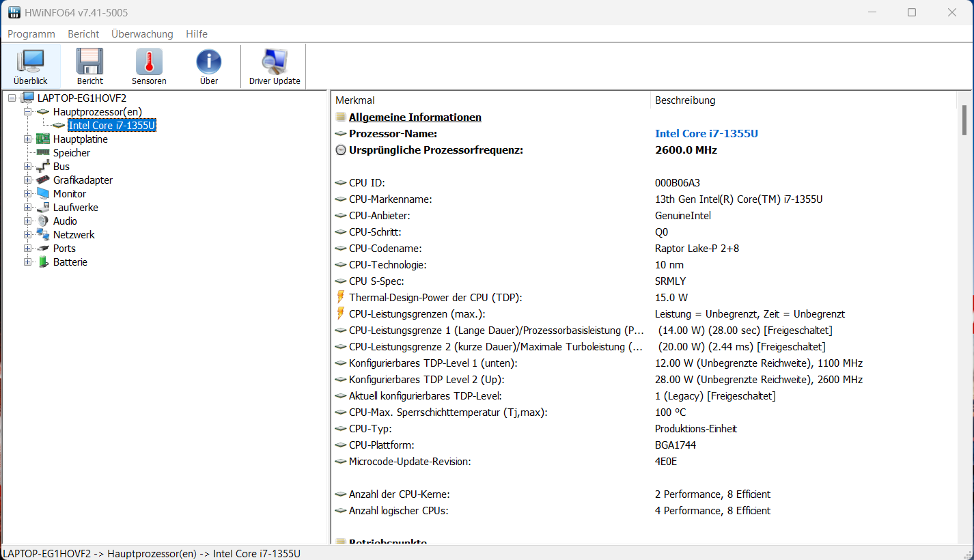Click folder icon beside Allgemeine Informationen
The height and width of the screenshot is (560, 974).
click(x=341, y=117)
